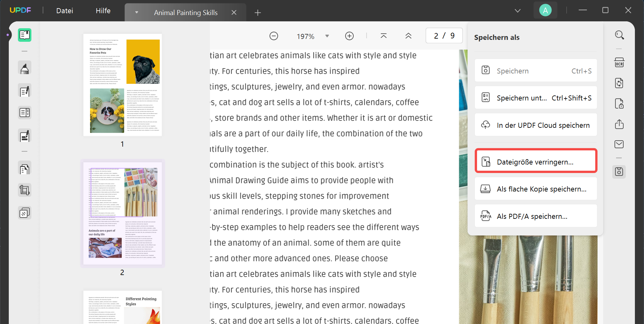This screenshot has width=644, height=324.
Task: Switch to the Animal Painting Skills tab
Action: 185,13
